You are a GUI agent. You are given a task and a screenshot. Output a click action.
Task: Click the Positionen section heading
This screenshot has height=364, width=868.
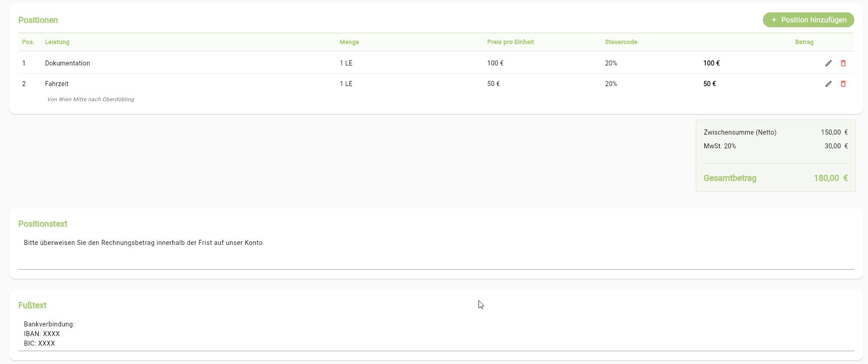[x=38, y=20]
